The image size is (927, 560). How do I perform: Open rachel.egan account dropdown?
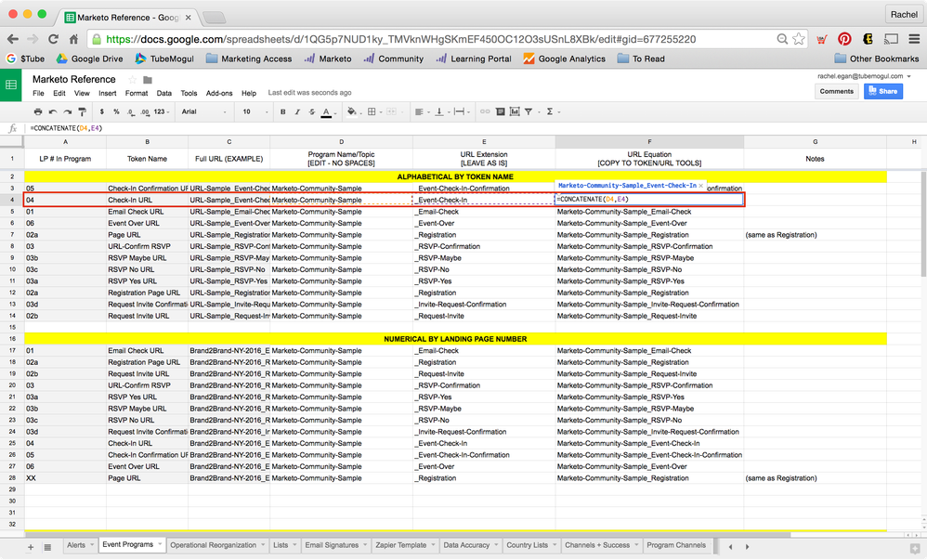pyautogui.click(x=864, y=76)
